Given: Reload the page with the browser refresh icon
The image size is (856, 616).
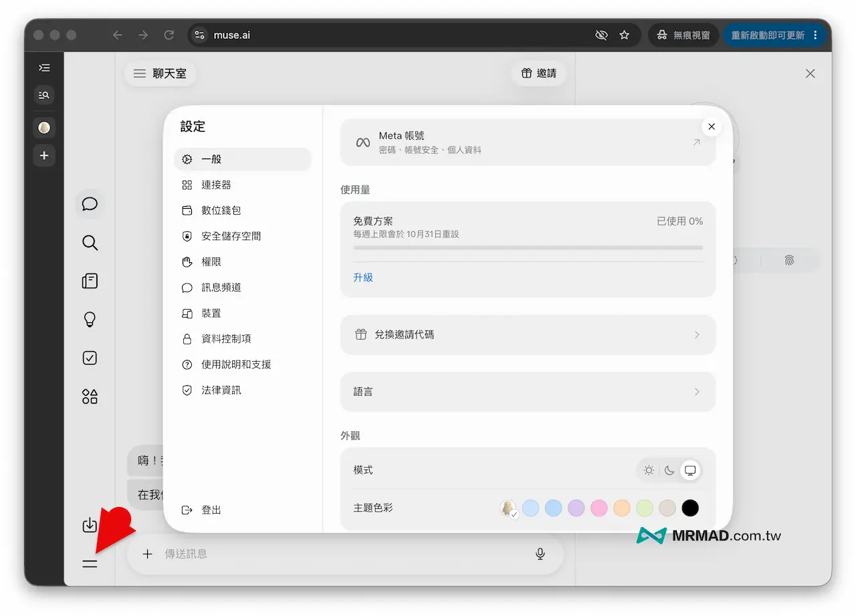Looking at the screenshot, I should tap(169, 35).
